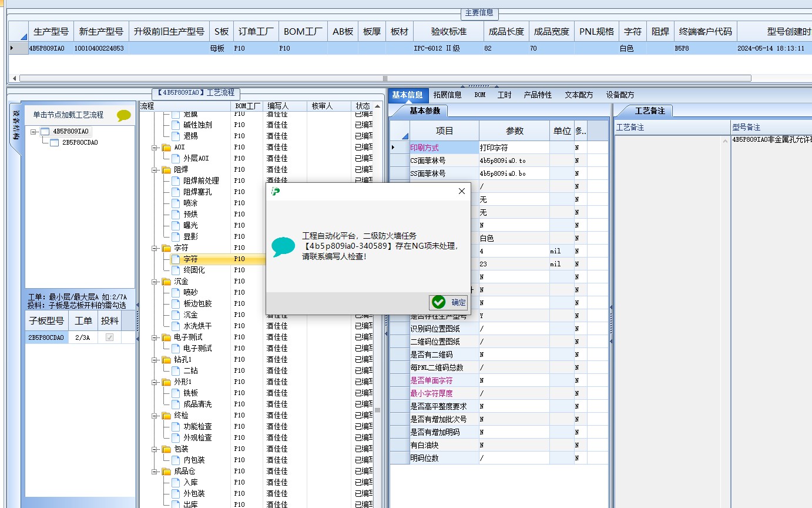Click the node icon of 4B5P809IA0 in structure tree
The height and width of the screenshot is (508, 812).
pos(45,132)
